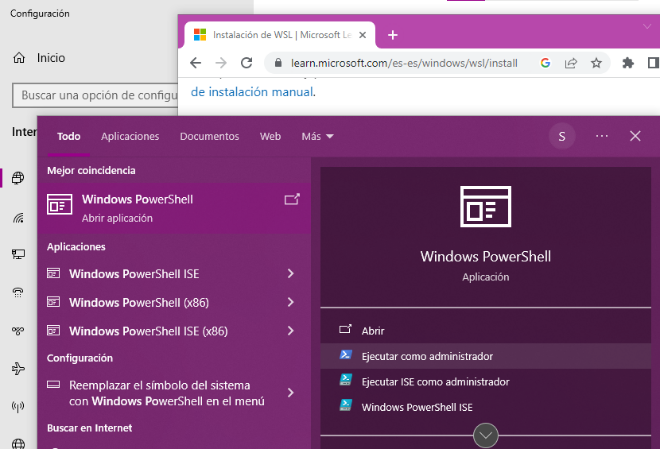Click Ejecutar como administrador for PowerShell
Viewport: 660px width, 449px height.
tap(485, 356)
